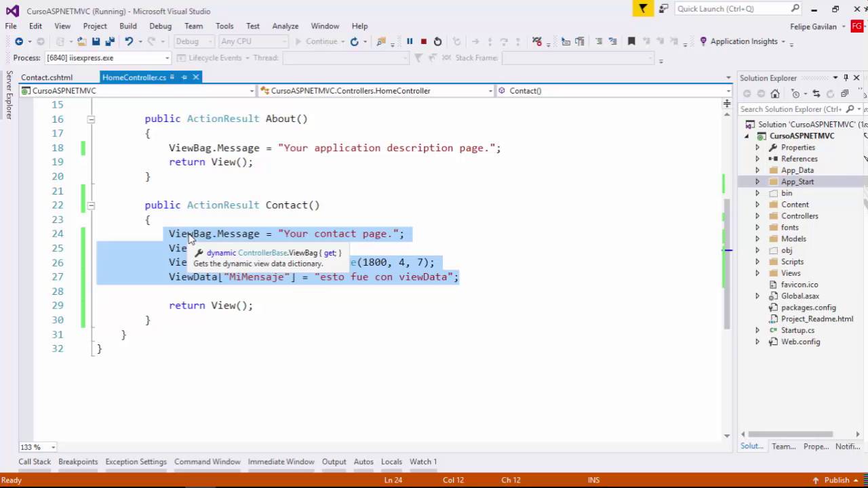This screenshot has width=868, height=488.
Task: Open the project scope dropdown CursoASPNETMVC
Action: pyautogui.click(x=252, y=91)
